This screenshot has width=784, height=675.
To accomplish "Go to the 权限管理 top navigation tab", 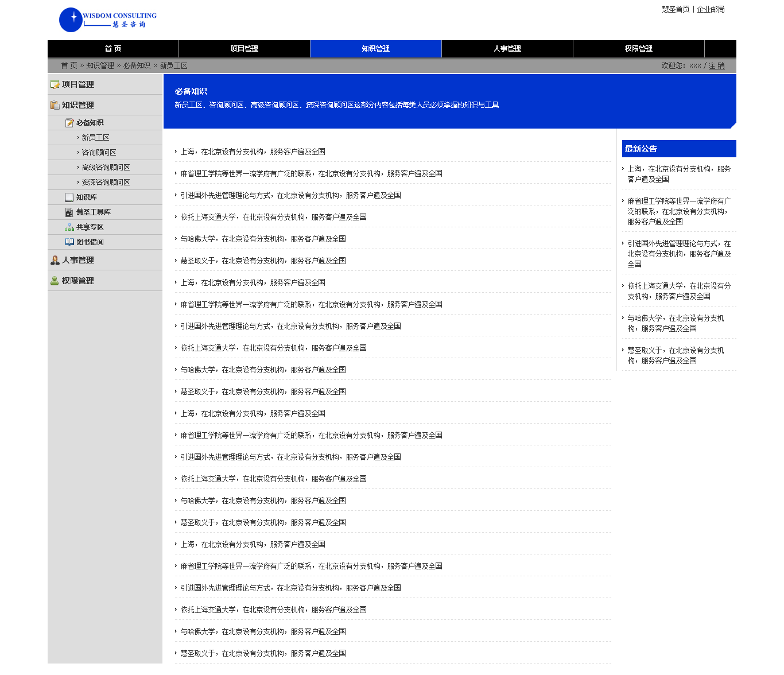I will pyautogui.click(x=639, y=49).
